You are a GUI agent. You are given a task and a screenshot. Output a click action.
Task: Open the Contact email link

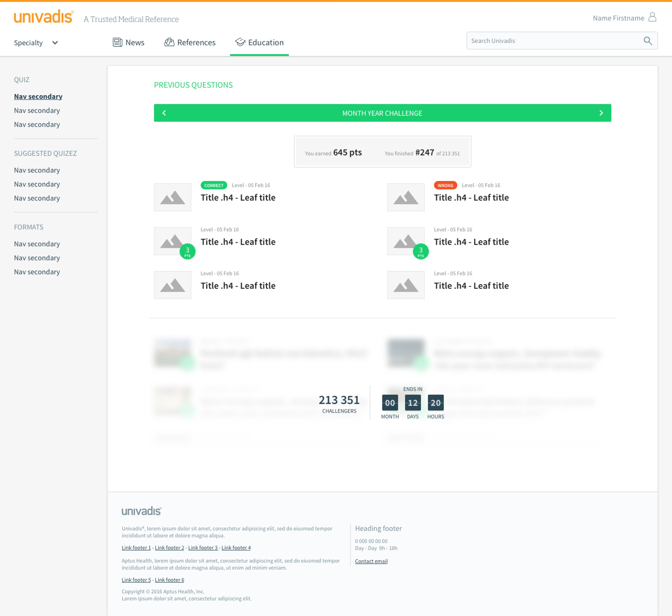[371, 561]
